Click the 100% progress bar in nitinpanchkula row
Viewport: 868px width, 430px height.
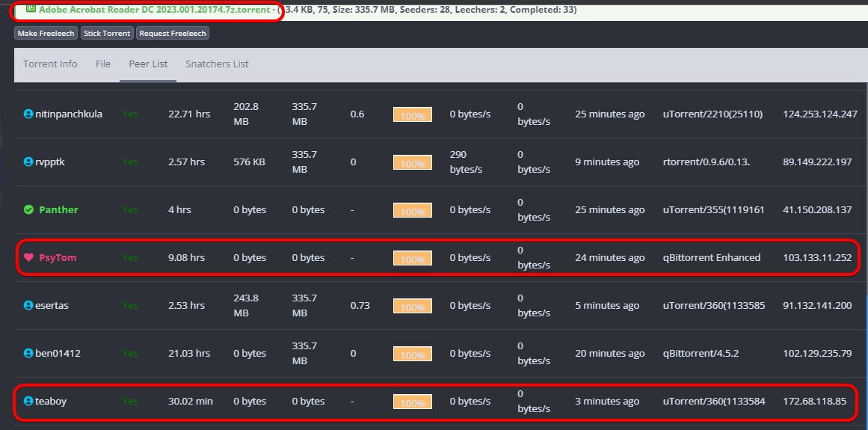click(413, 114)
